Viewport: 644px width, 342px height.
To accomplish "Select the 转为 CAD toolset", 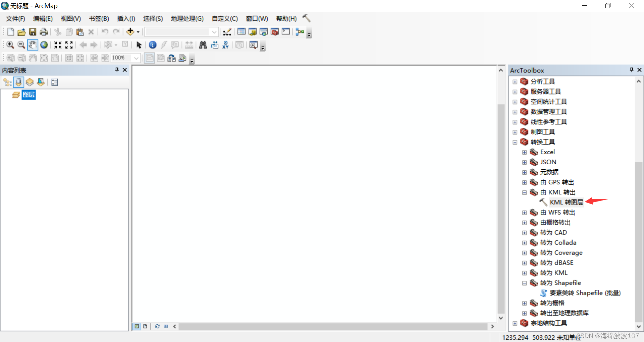I will (x=553, y=232).
